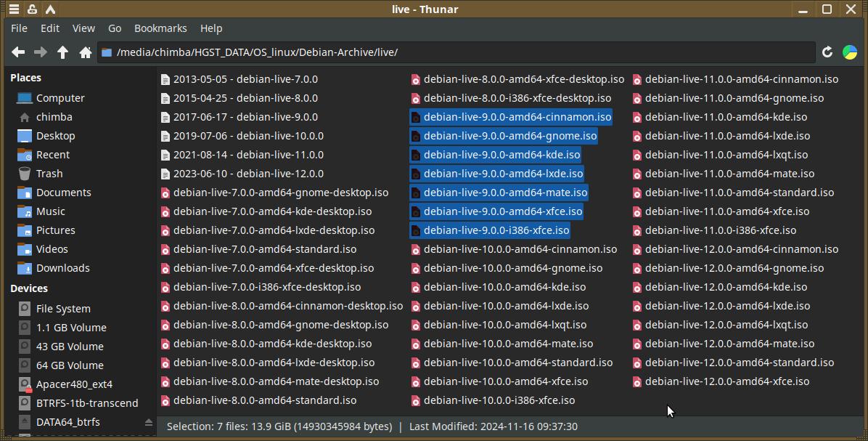
Task: Open the View menu
Action: click(x=83, y=28)
